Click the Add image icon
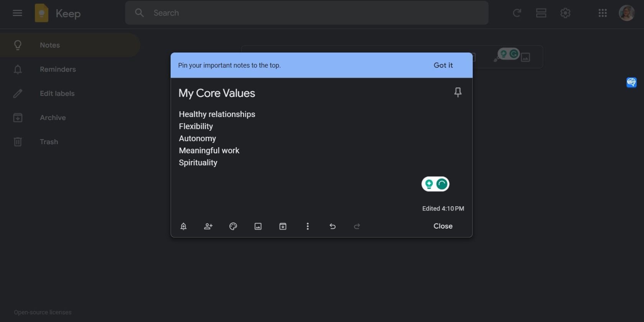 tap(258, 227)
